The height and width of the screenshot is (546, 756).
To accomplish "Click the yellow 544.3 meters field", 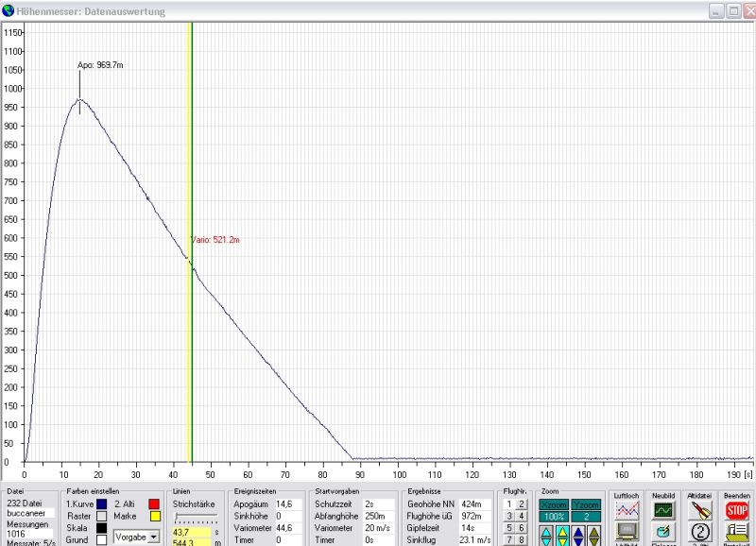I will coord(192,542).
